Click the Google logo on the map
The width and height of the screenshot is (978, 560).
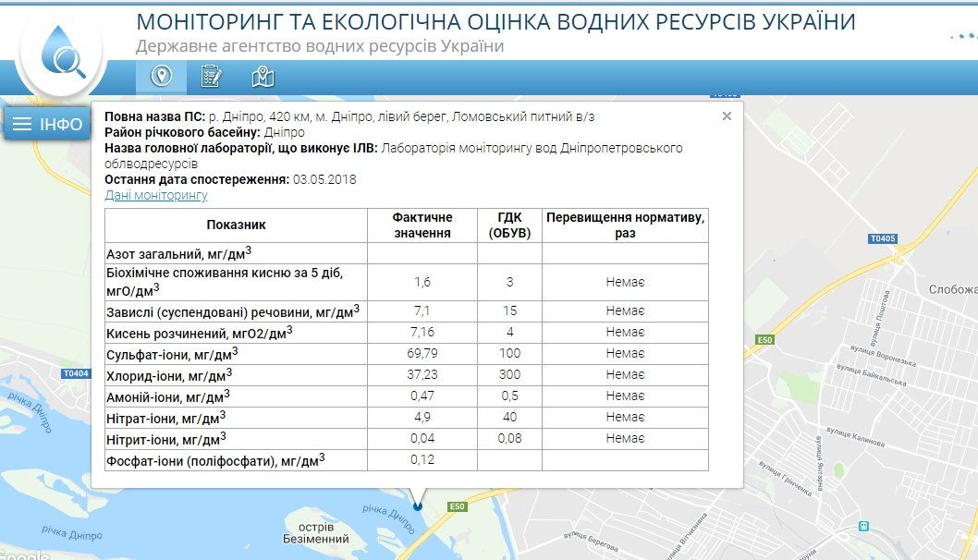[23, 554]
